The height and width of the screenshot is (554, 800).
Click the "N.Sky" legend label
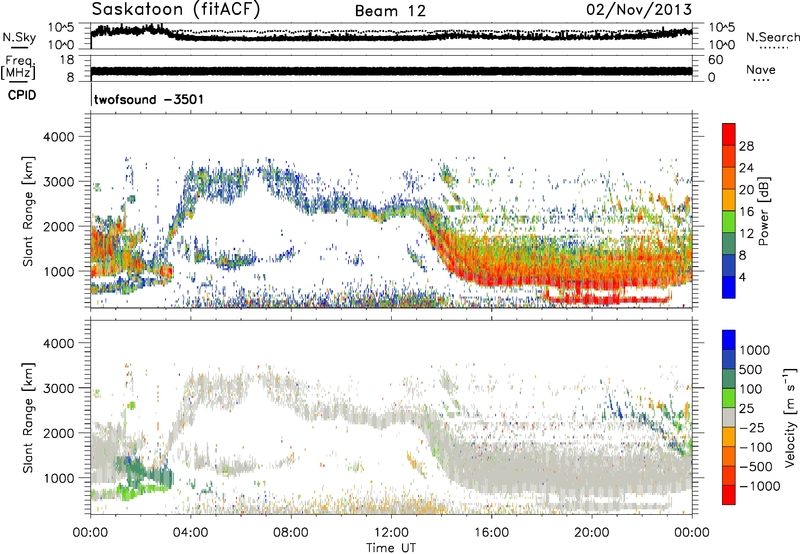19,37
